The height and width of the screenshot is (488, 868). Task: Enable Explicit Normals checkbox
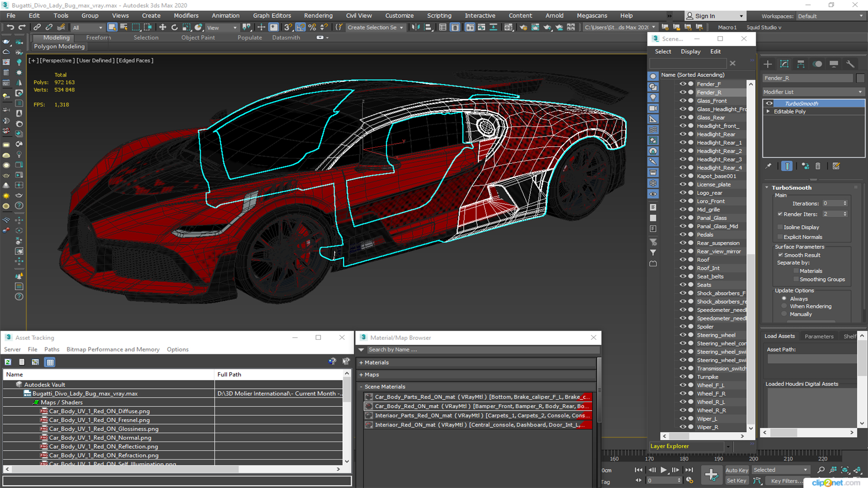pos(780,237)
